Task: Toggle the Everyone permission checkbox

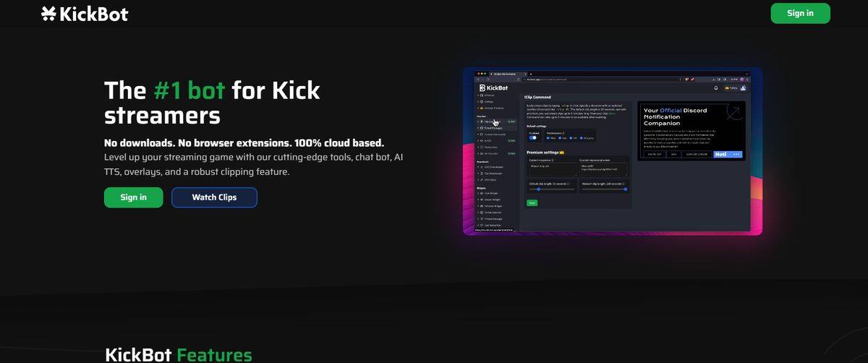Action: (x=581, y=137)
